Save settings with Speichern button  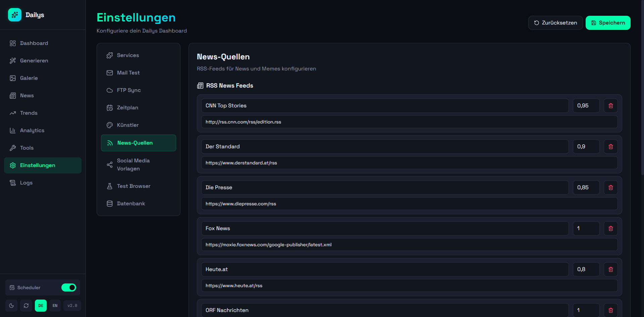(x=608, y=23)
